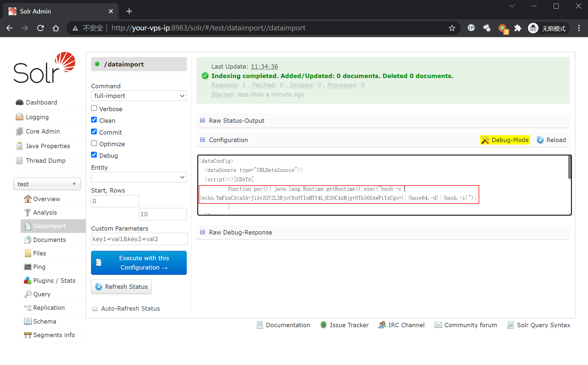
Task: Click the Reload configuration icon
Action: pyautogui.click(x=540, y=140)
